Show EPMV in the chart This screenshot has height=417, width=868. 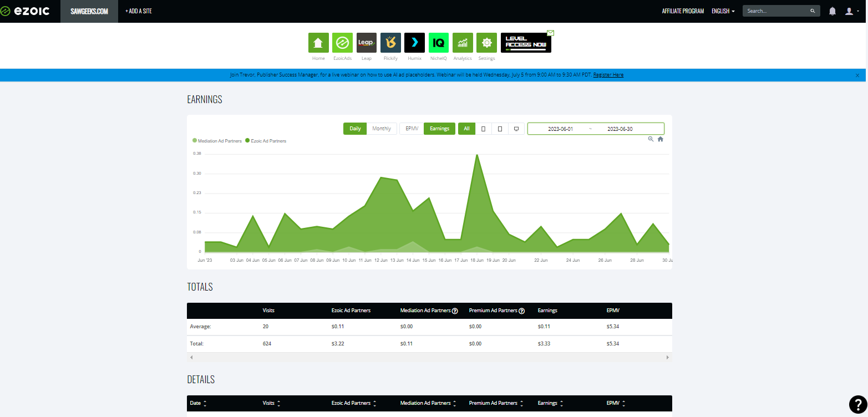point(412,129)
